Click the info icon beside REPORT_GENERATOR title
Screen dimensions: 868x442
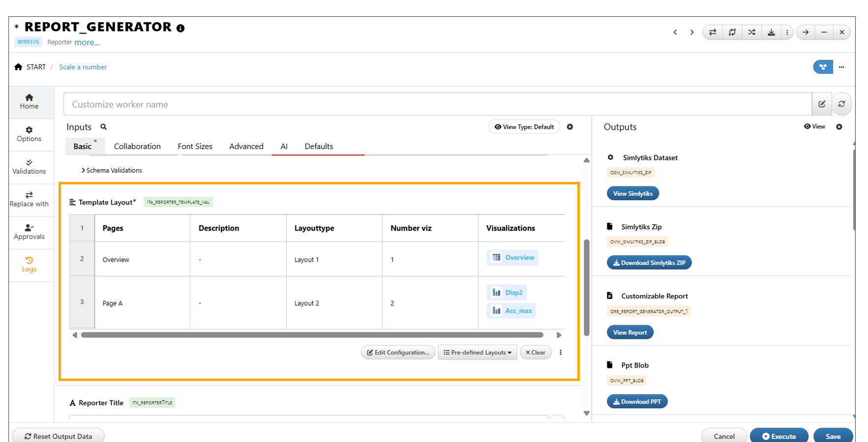click(x=180, y=29)
